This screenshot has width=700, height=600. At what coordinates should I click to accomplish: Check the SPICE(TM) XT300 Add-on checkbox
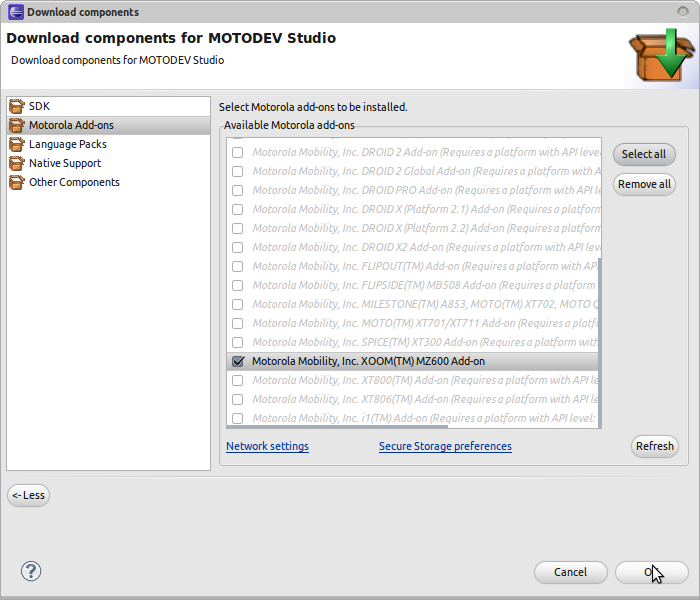[238, 342]
